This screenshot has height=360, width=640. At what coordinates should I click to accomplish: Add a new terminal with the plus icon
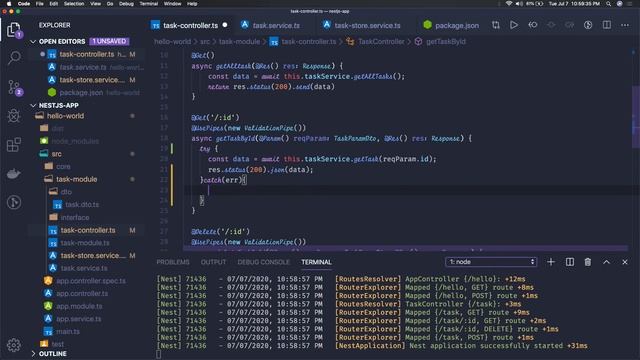(x=551, y=262)
